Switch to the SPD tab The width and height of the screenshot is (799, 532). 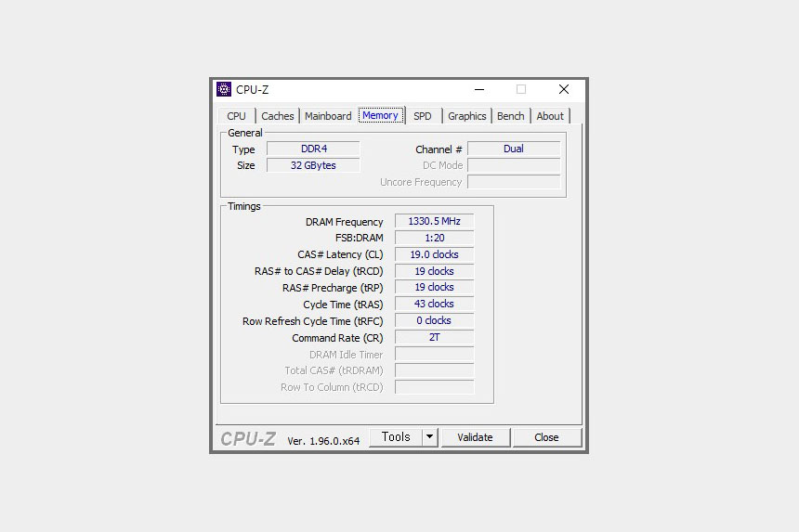coord(423,116)
